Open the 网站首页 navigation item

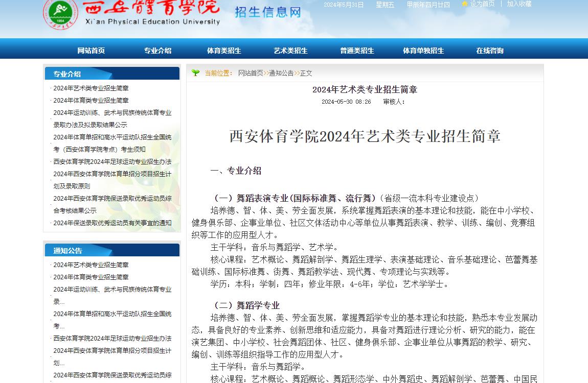click(91, 51)
